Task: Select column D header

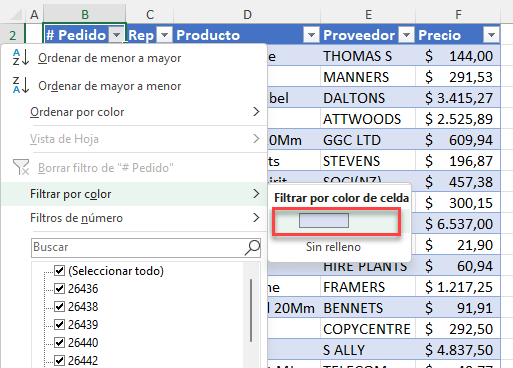Action: tap(247, 15)
